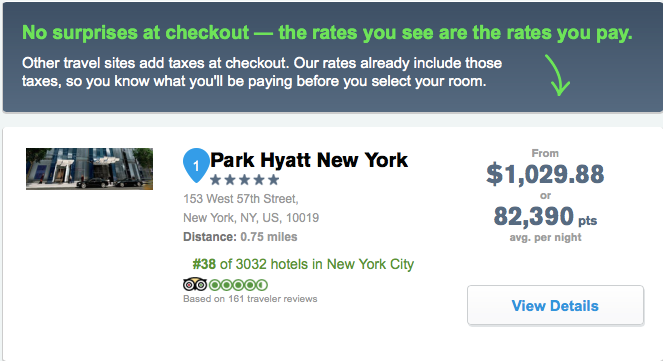Click the 153 West 57th Street address
The height and width of the screenshot is (361, 663).
(x=241, y=199)
